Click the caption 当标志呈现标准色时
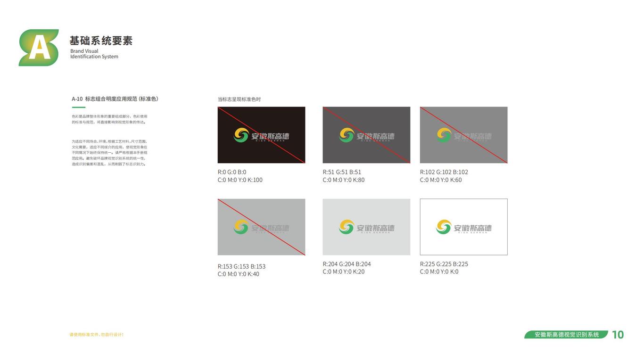Image resolution: width=644 pixels, height=362 pixels. (239, 99)
